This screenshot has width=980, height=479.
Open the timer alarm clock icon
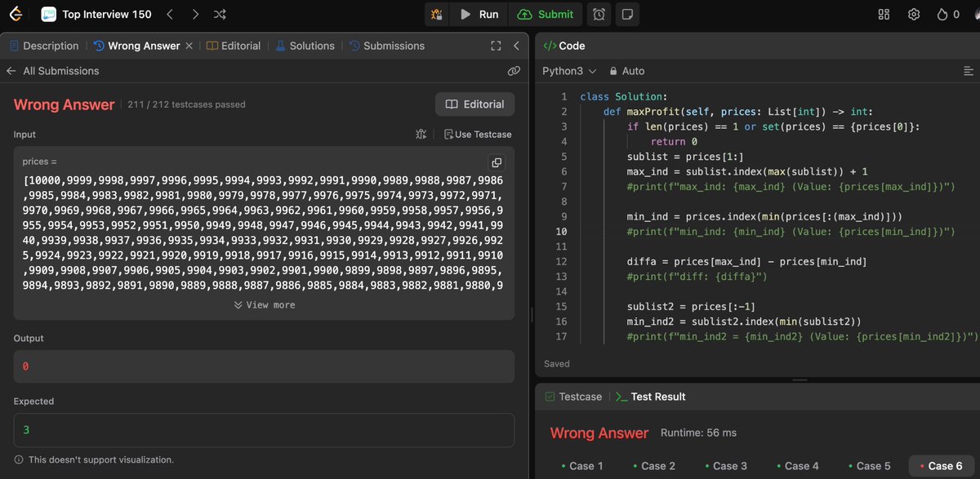[599, 14]
